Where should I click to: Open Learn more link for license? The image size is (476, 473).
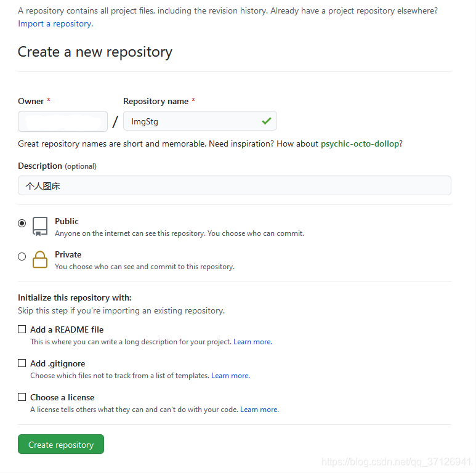[260, 410]
